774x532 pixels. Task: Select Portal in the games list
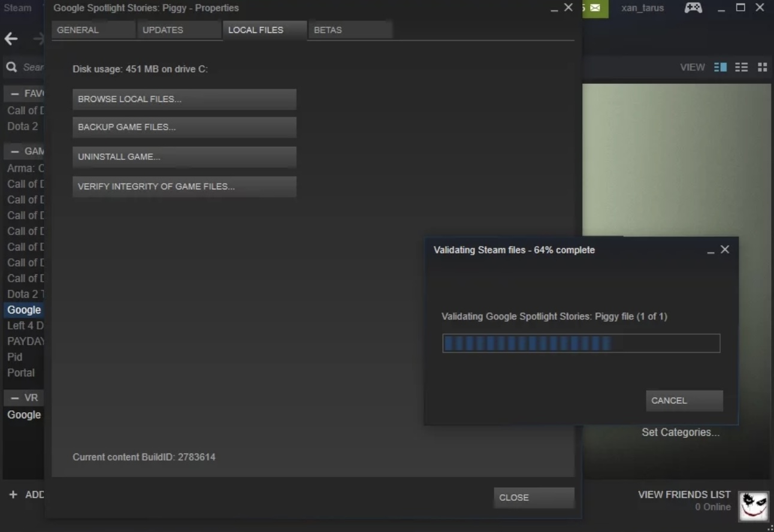tap(22, 372)
